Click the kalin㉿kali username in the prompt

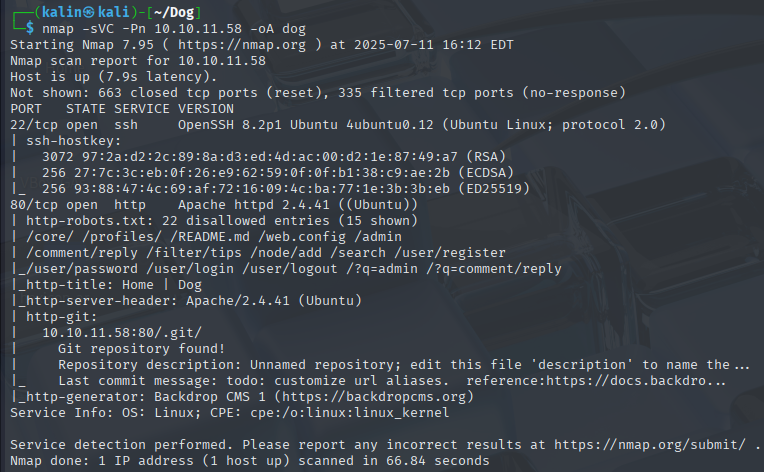79,12
